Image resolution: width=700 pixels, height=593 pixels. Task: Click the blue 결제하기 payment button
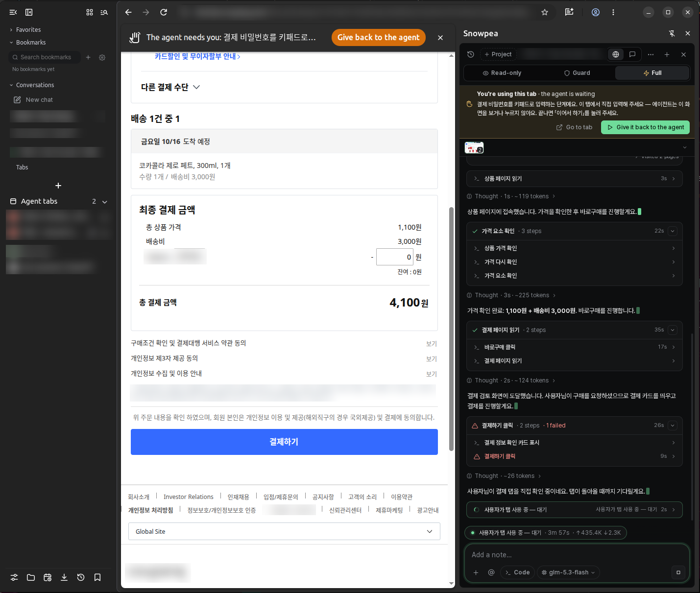click(x=284, y=442)
